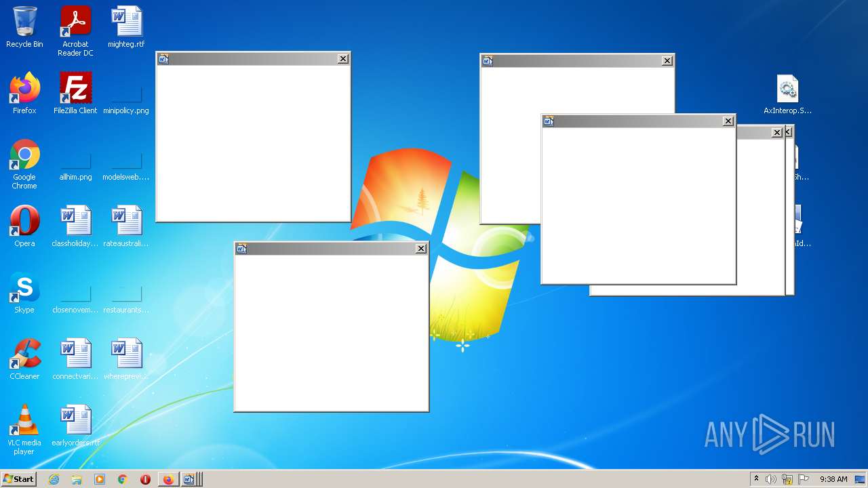The width and height of the screenshot is (868, 488).
Task: Select the rateaustrali document icon
Action: [126, 226]
